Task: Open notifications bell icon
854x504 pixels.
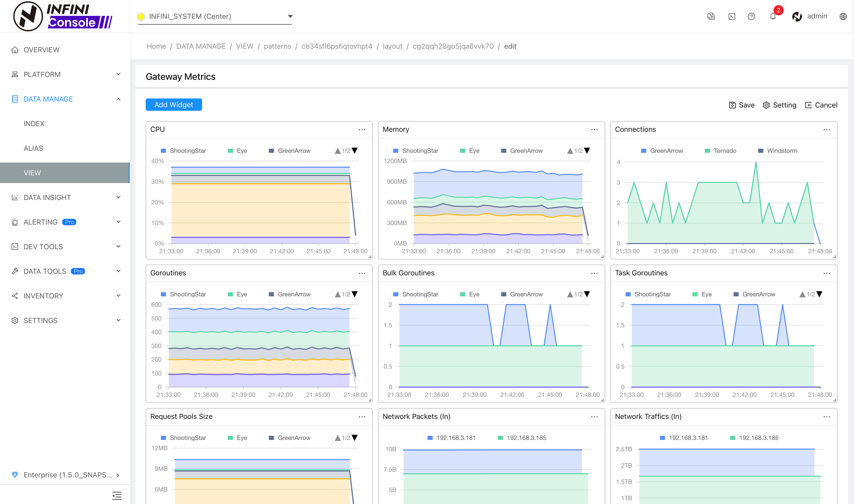Action: (772, 16)
